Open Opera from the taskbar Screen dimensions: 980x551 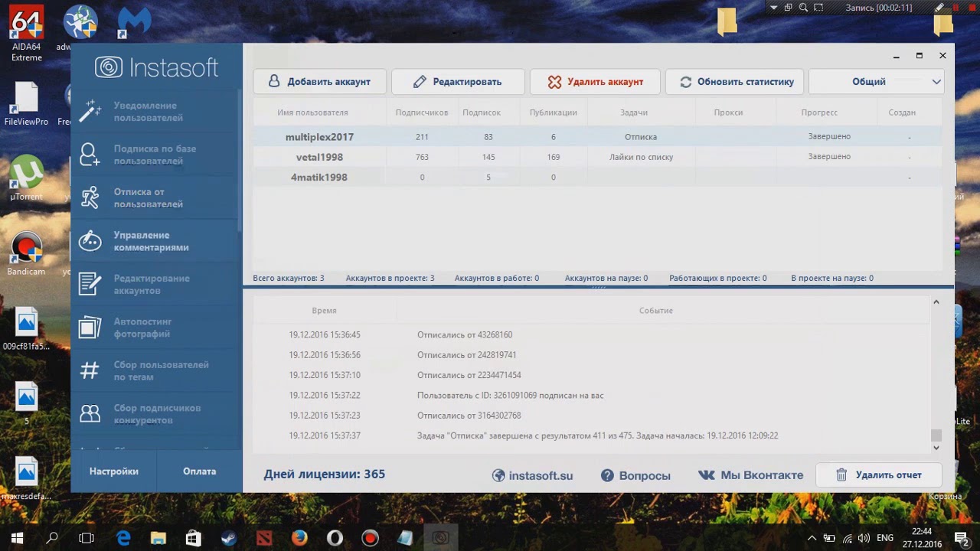(335, 538)
